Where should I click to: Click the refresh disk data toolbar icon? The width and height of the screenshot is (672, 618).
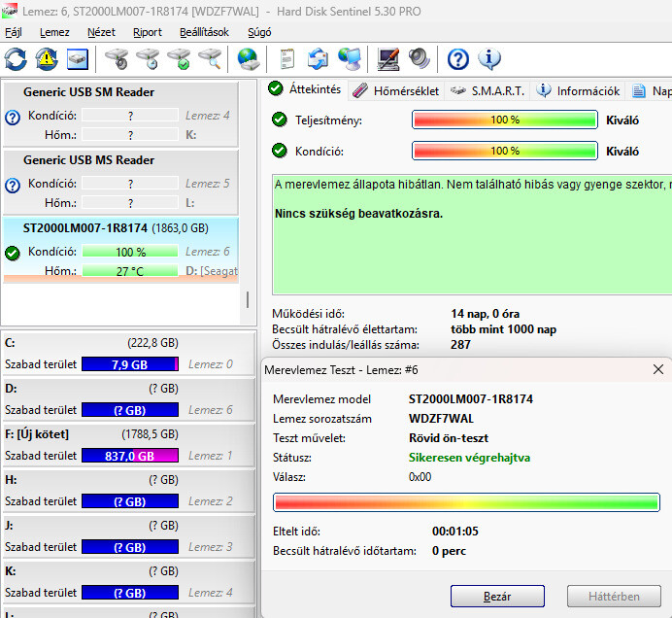[17, 59]
